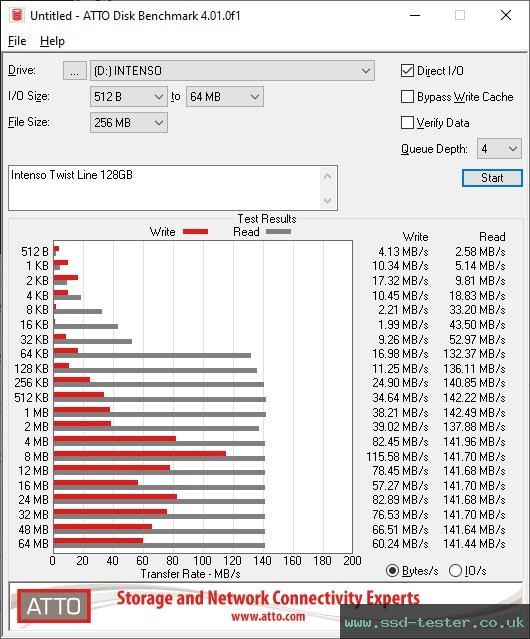Open the www.atto.com link in banner

coord(268,616)
